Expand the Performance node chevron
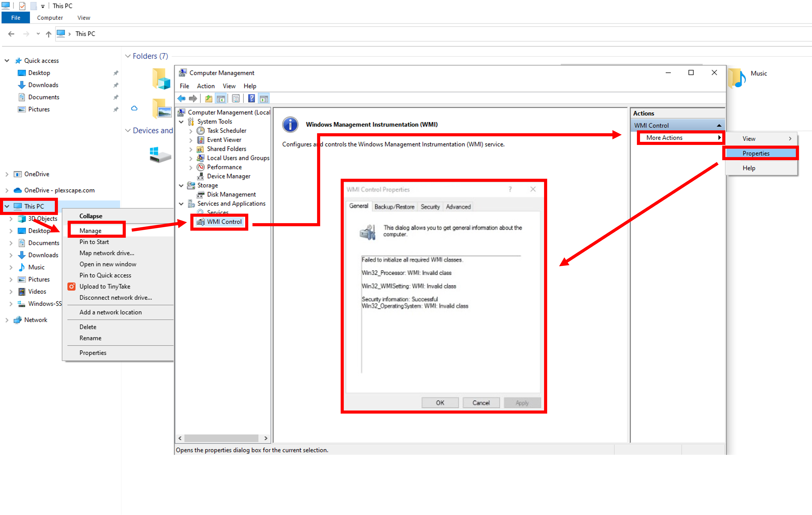The height and width of the screenshot is (515, 812). click(191, 167)
